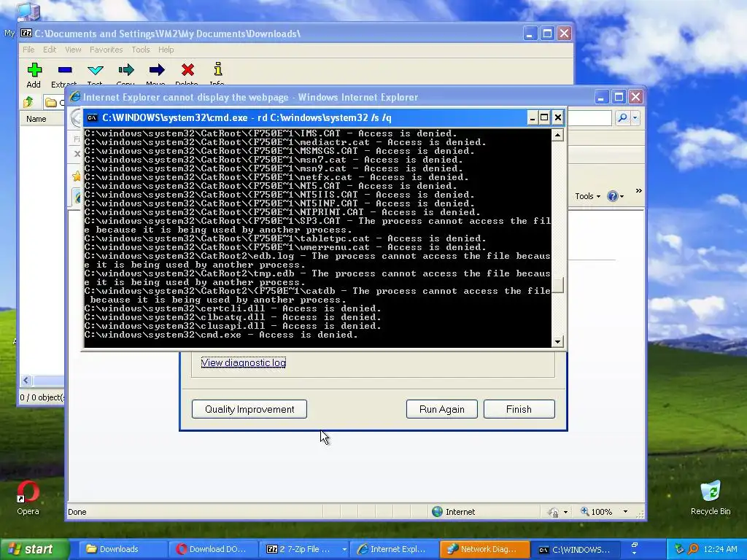
Task: Open Help menu in 7-Zip
Action: tap(166, 50)
